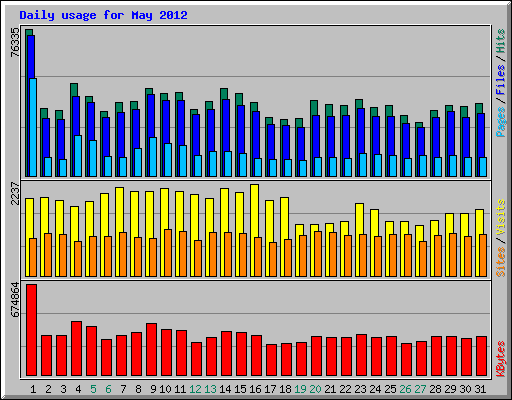
Task: Click day label 11 on the axis
Action: click(180, 389)
